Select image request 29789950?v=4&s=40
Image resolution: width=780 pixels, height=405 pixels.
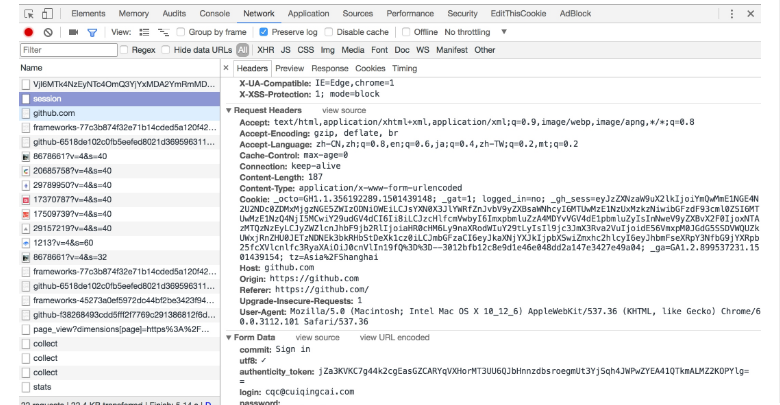coord(119,185)
